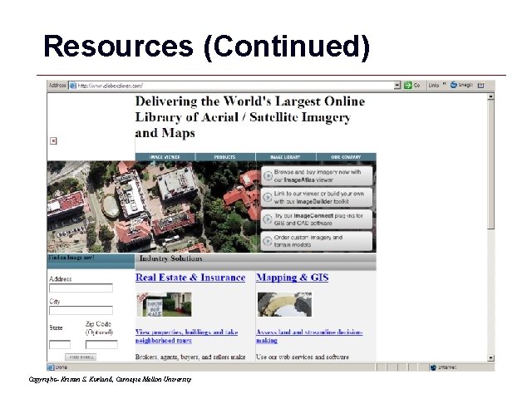Viewport: 532px width, 399px height.
Task: Click play icon for ImageBuilder toolkit
Action: click(268, 198)
